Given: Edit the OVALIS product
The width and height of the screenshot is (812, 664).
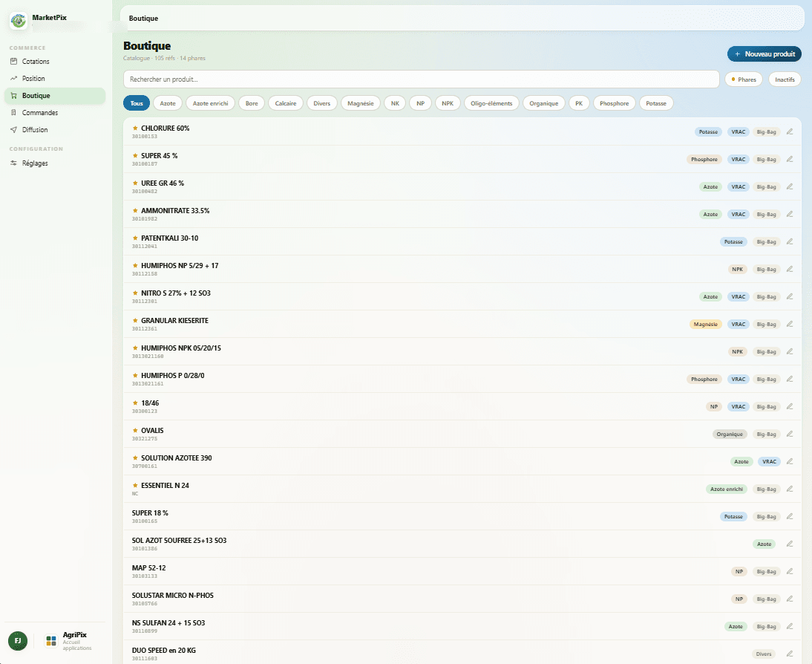Looking at the screenshot, I should (790, 434).
